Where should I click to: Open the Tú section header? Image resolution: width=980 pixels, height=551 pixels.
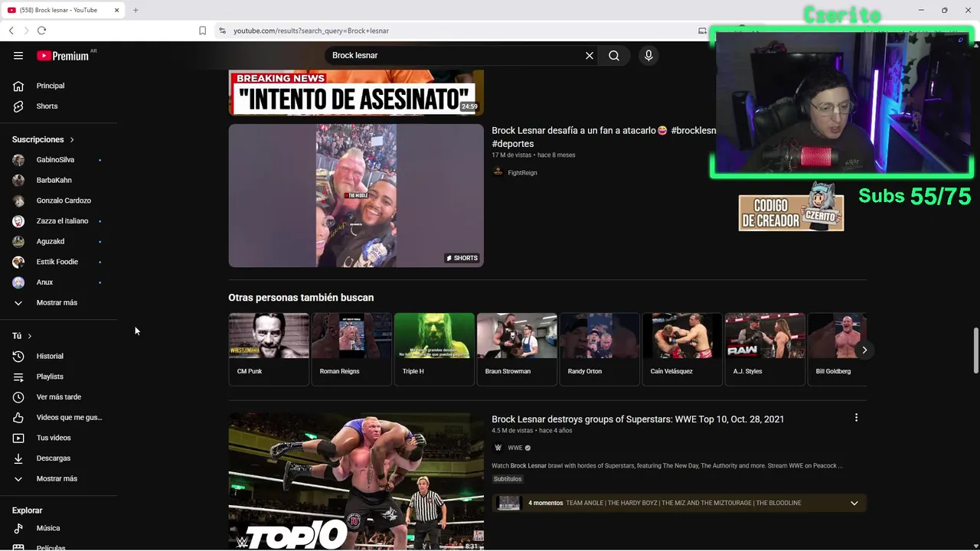(22, 336)
